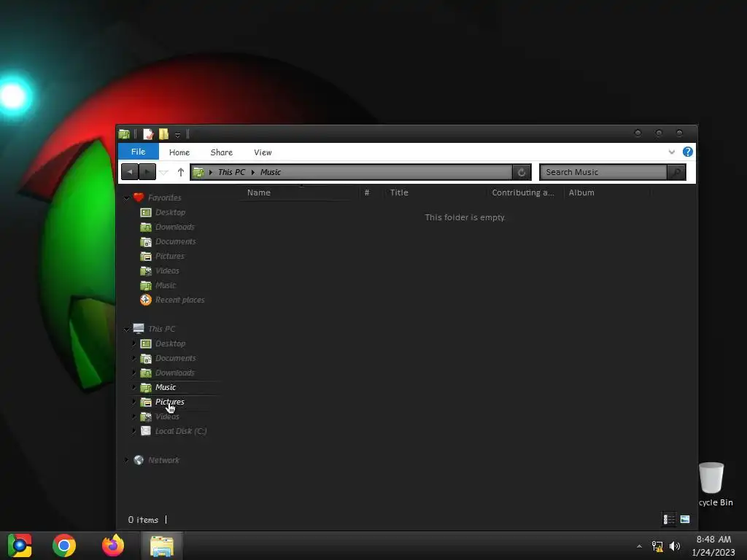Switch to Details view icon in status bar
The height and width of the screenshot is (560, 747).
coord(669,519)
